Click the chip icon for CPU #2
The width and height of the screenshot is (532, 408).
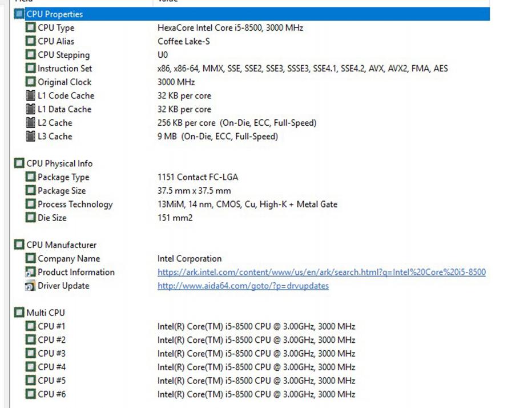[x=30, y=340]
